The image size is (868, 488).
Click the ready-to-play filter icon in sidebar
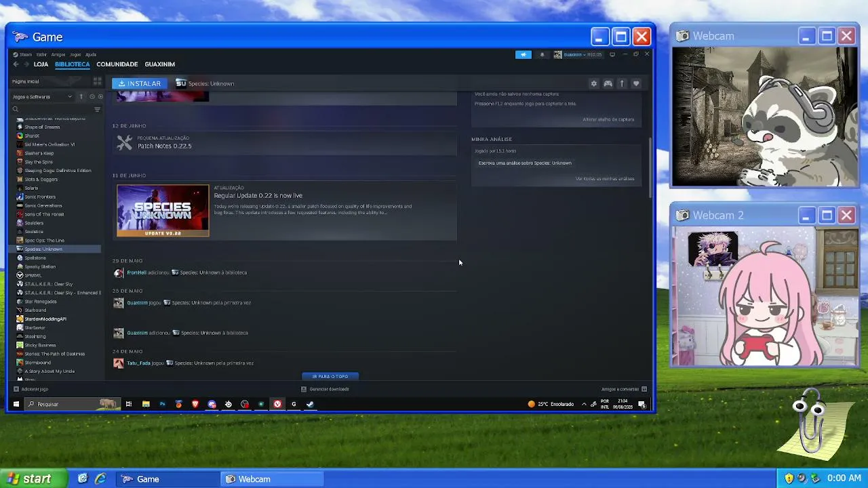(100, 97)
